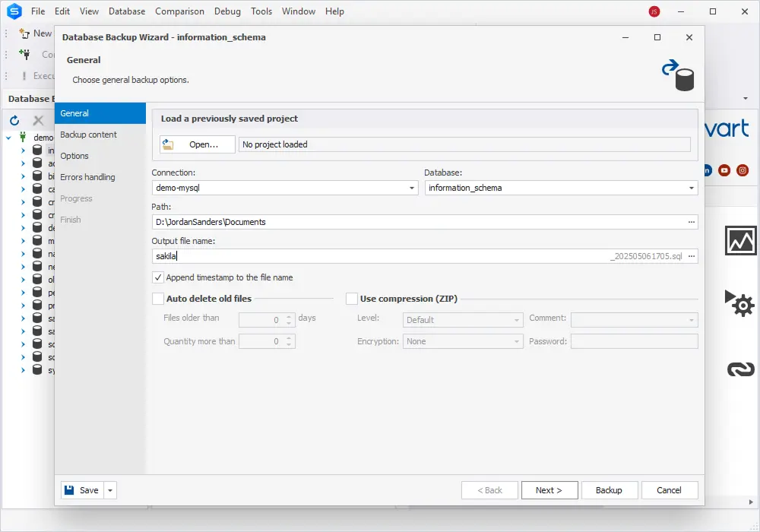760x532 pixels.
Task: Enable Use compression (ZIP) checkbox
Action: [352, 299]
